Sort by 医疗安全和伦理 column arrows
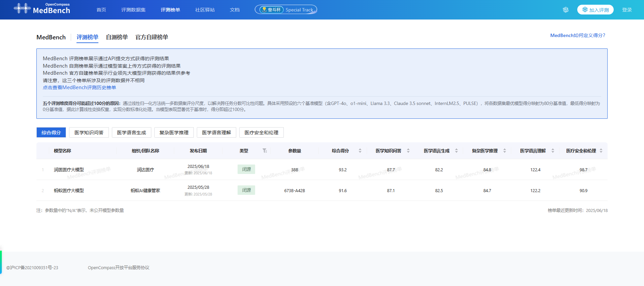The height and width of the screenshot is (286, 644). pyautogui.click(x=601, y=151)
